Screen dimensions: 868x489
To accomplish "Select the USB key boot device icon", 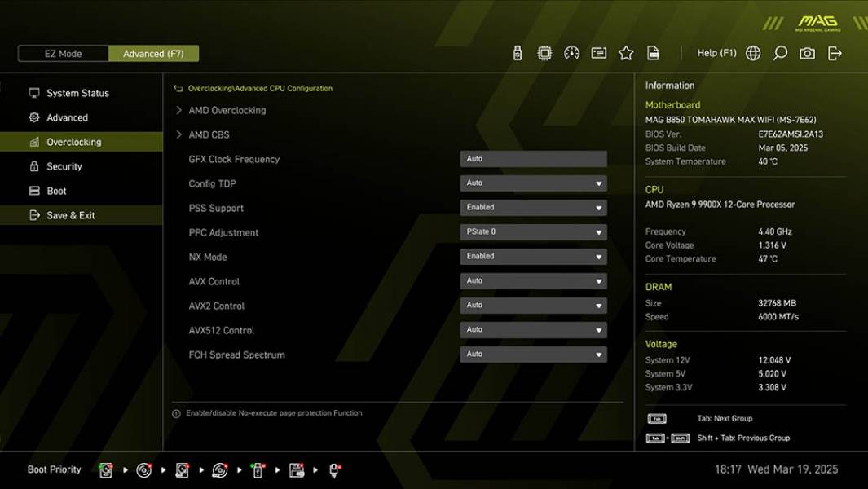I will point(258,470).
